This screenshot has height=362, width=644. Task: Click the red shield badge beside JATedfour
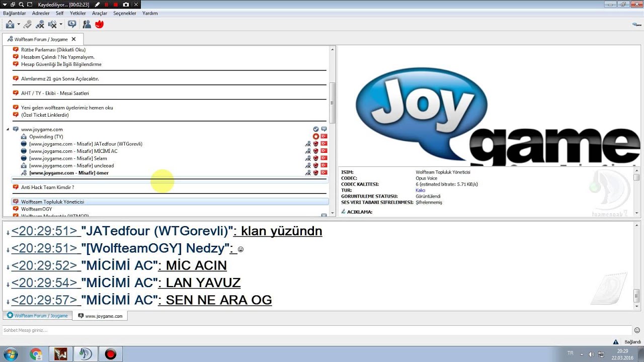pyautogui.click(x=316, y=144)
